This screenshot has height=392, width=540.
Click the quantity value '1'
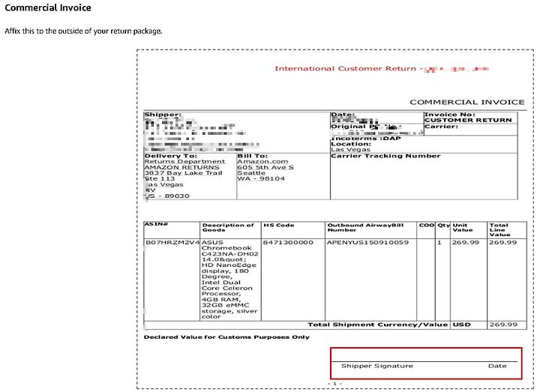tap(439, 242)
